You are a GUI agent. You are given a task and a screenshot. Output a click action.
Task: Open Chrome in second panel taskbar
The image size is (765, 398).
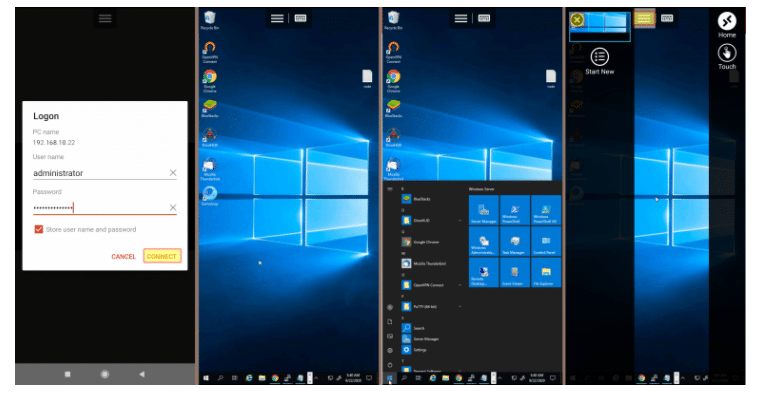click(275, 378)
